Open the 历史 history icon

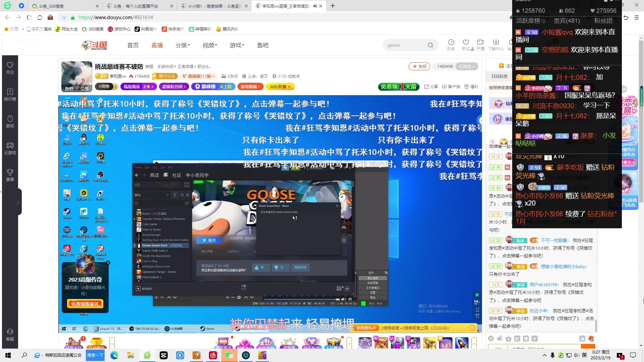click(x=451, y=45)
